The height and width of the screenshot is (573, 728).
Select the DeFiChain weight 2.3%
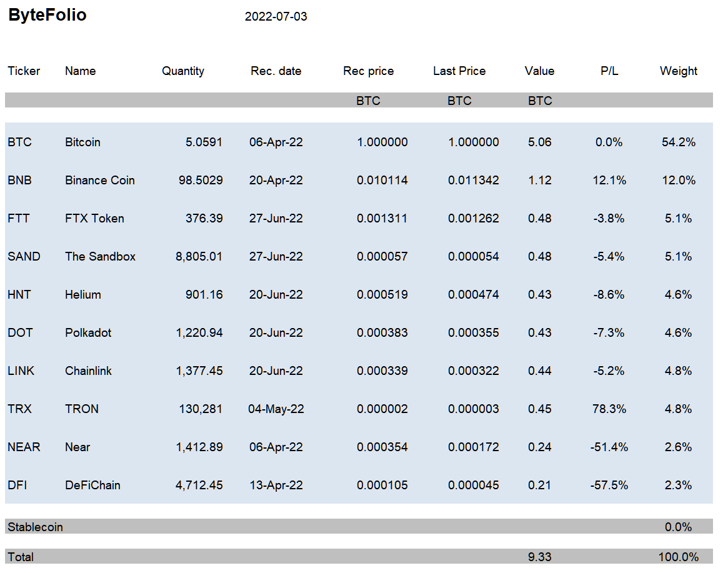point(679,485)
